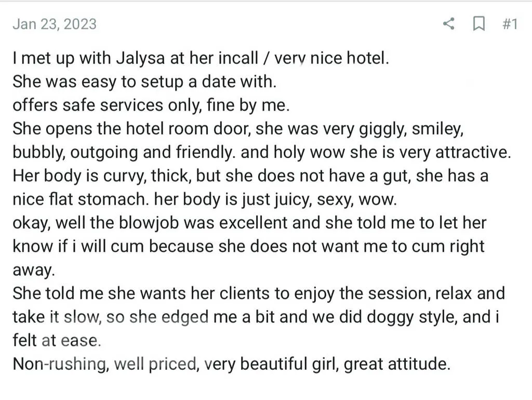Open the #1 post permalink
Screen dimensions: 532x400
coord(510,24)
